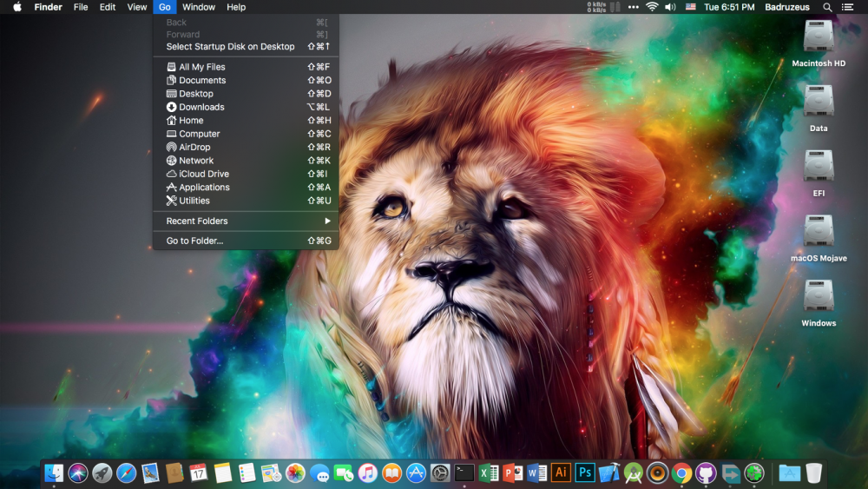
Task: Open the US flag input menu
Action: pyautogui.click(x=690, y=7)
